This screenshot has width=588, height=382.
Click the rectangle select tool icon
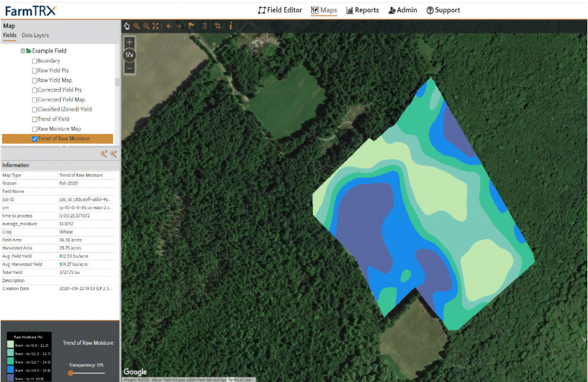pos(204,26)
